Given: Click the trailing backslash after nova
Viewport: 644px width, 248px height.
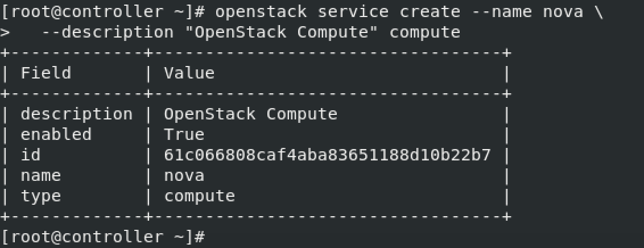Looking at the screenshot, I should point(599,13).
